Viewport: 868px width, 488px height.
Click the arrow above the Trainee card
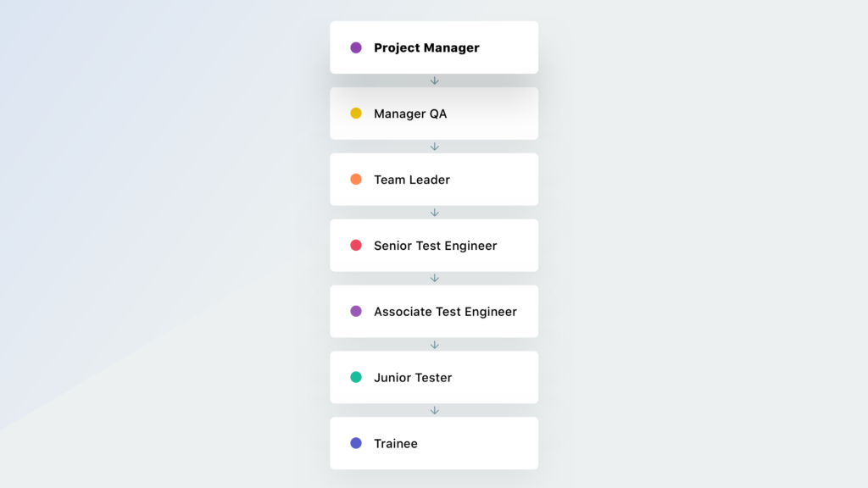click(435, 410)
